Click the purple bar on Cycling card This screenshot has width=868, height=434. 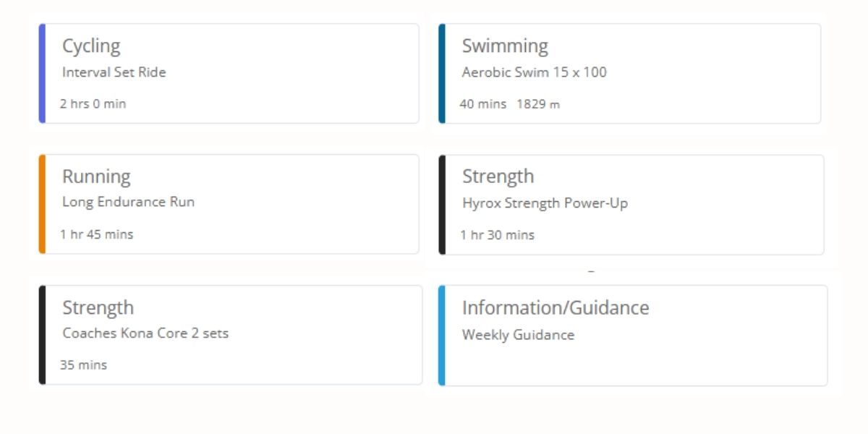[x=42, y=73]
